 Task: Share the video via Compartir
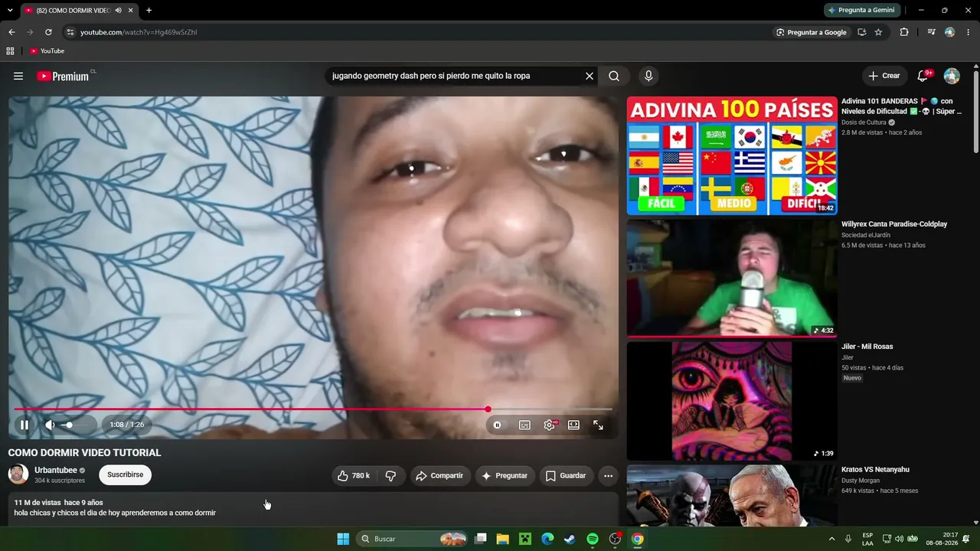pyautogui.click(x=439, y=475)
